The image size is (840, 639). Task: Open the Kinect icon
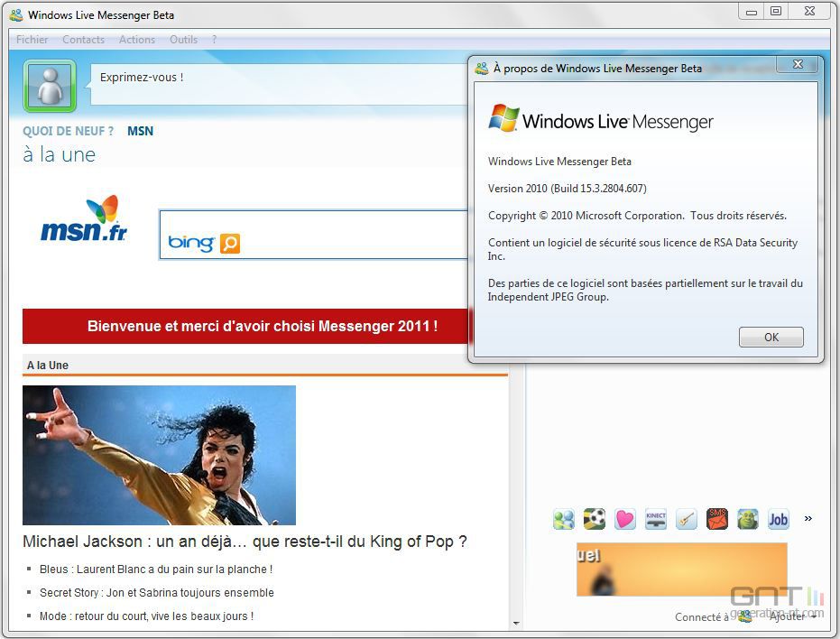656,519
